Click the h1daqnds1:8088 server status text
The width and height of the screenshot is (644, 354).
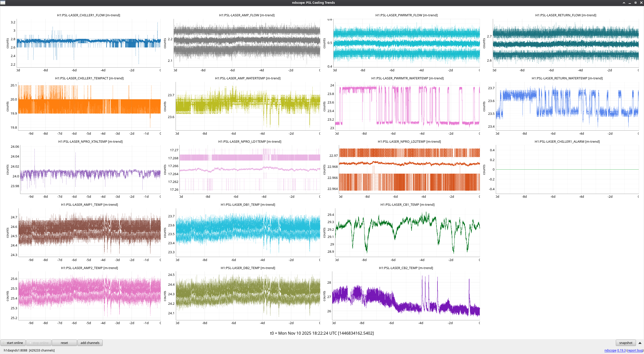tap(15, 350)
